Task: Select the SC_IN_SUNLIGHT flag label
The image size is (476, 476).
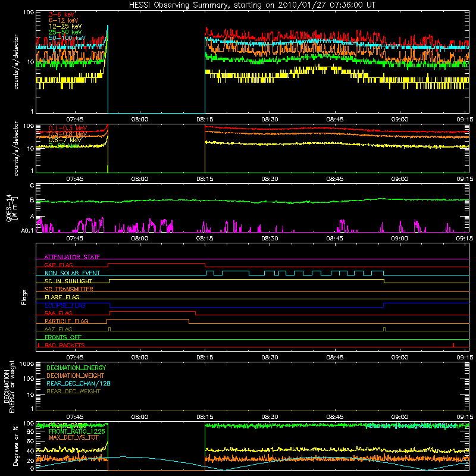Action: (x=68, y=281)
